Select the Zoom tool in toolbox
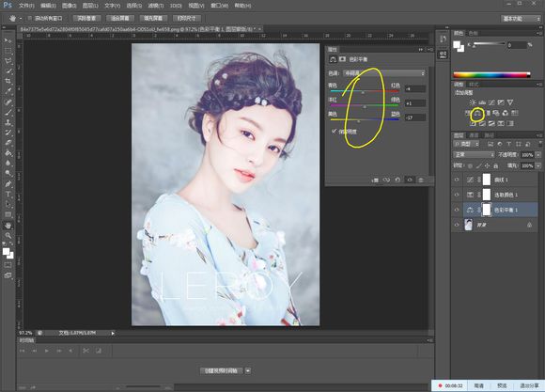 pyautogui.click(x=8, y=235)
